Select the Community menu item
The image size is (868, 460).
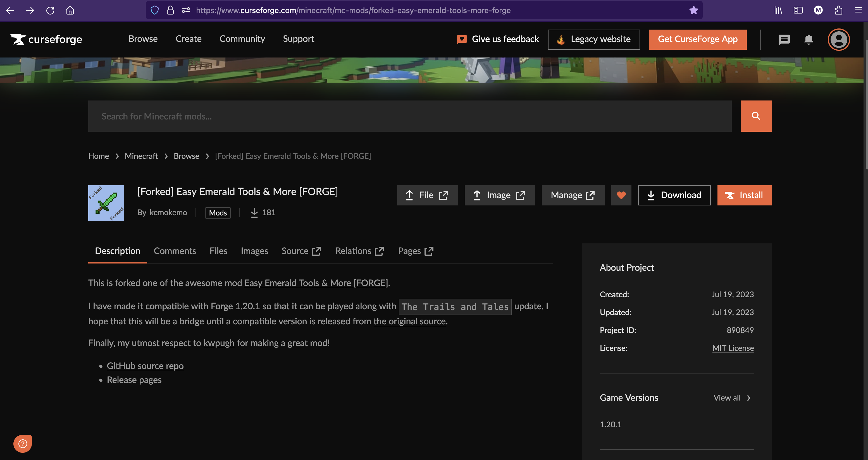pos(242,39)
